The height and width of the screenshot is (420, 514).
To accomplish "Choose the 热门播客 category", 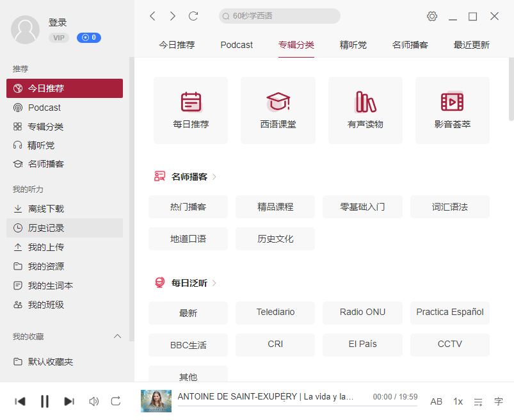I will pos(188,207).
